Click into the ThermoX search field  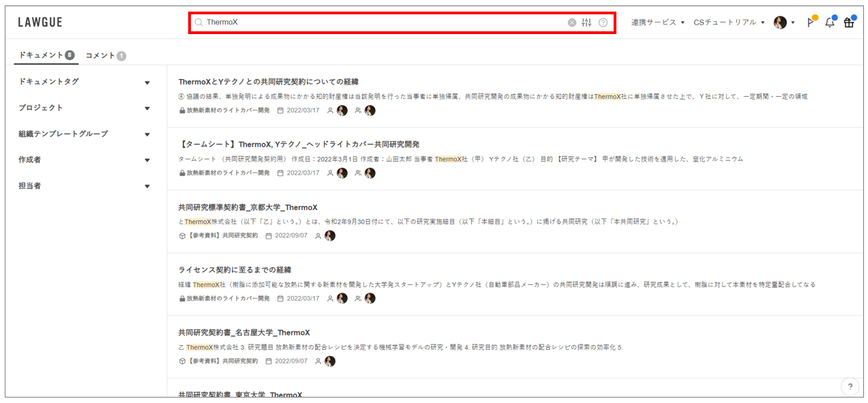[x=382, y=23]
